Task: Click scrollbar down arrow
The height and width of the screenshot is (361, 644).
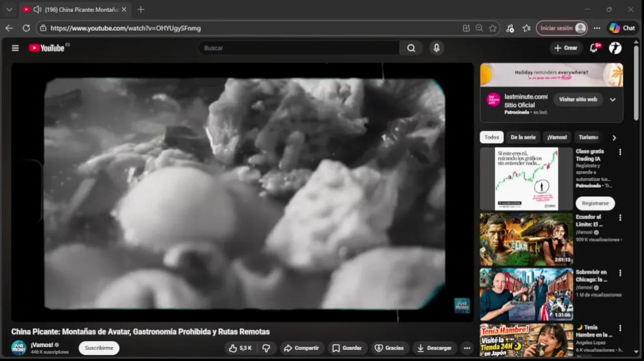Action: (x=636, y=352)
